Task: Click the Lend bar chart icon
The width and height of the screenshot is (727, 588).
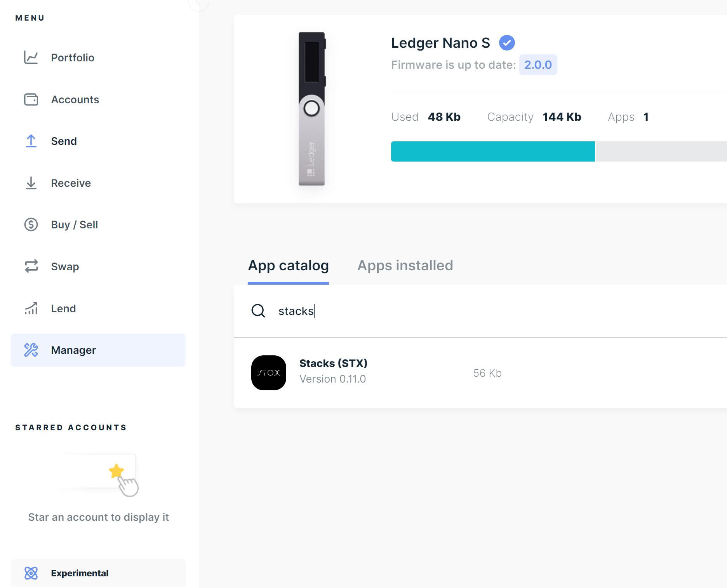Action: click(x=31, y=308)
